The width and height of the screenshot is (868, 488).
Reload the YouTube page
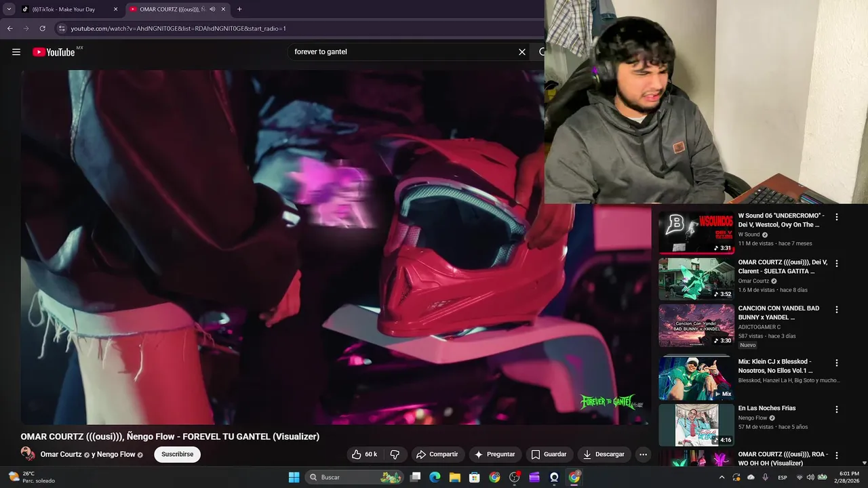[x=42, y=28]
